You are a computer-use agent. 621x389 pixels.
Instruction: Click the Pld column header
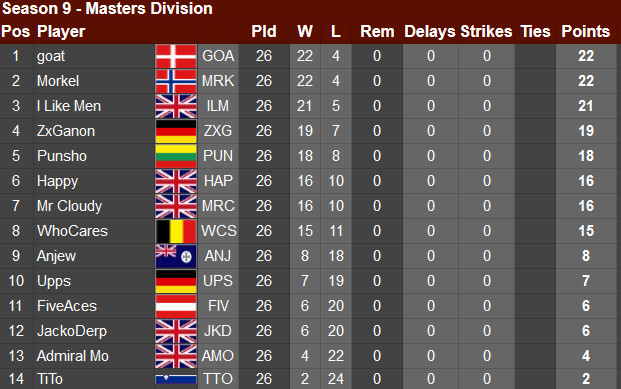(x=264, y=31)
